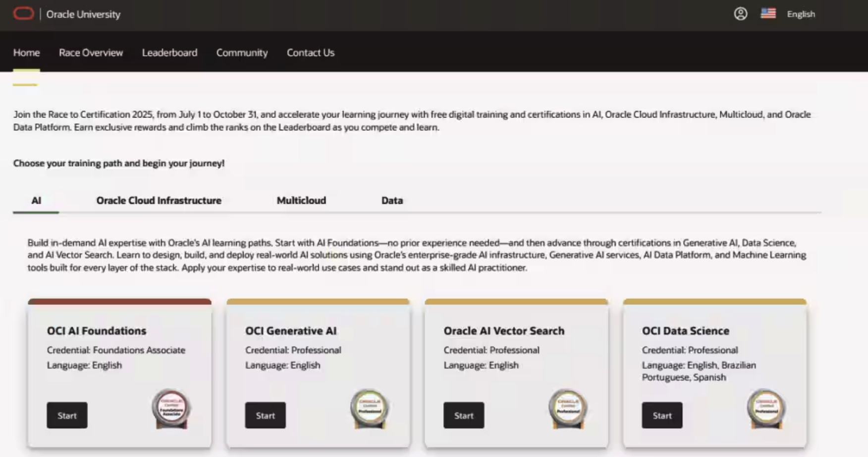The width and height of the screenshot is (868, 457).
Task: Click the Oracle logo icon
Action: [23, 14]
